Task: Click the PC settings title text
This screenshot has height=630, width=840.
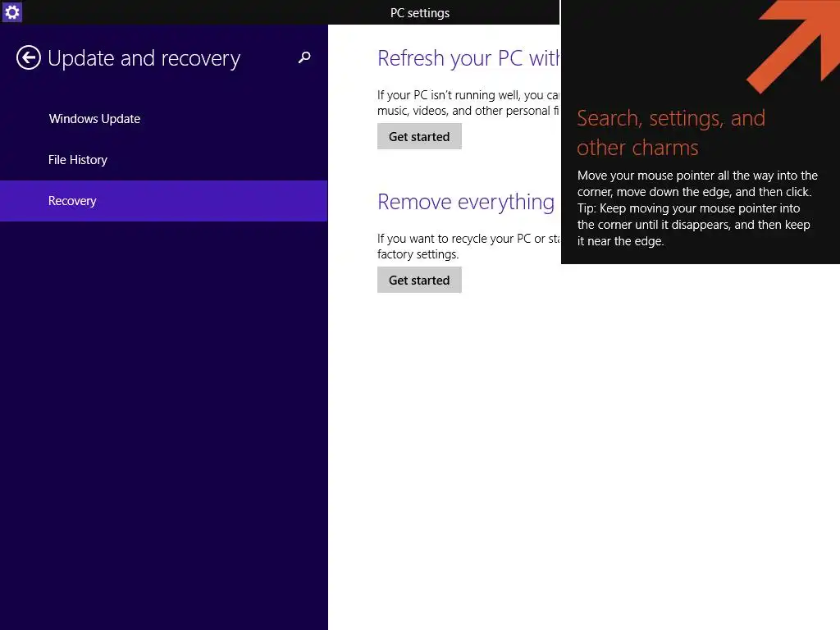Action: (420, 13)
